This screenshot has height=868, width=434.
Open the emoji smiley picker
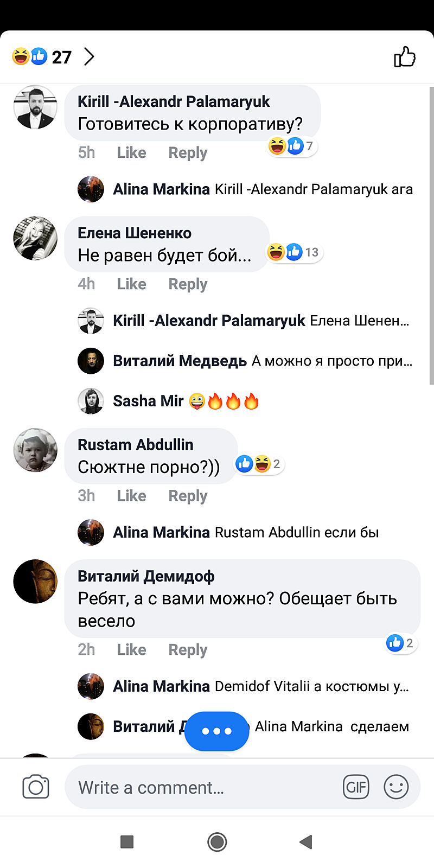tap(396, 787)
